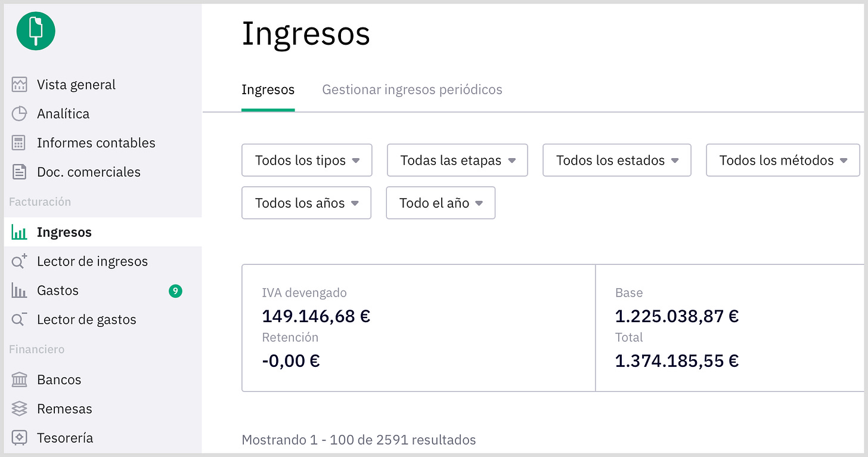This screenshot has height=457, width=868.
Task: Click the Informes contables report icon
Action: click(20, 143)
